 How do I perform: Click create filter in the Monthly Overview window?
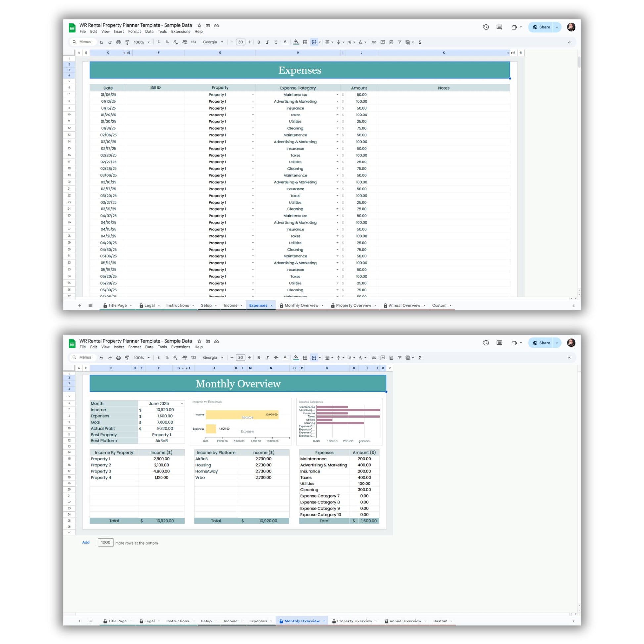(x=400, y=358)
